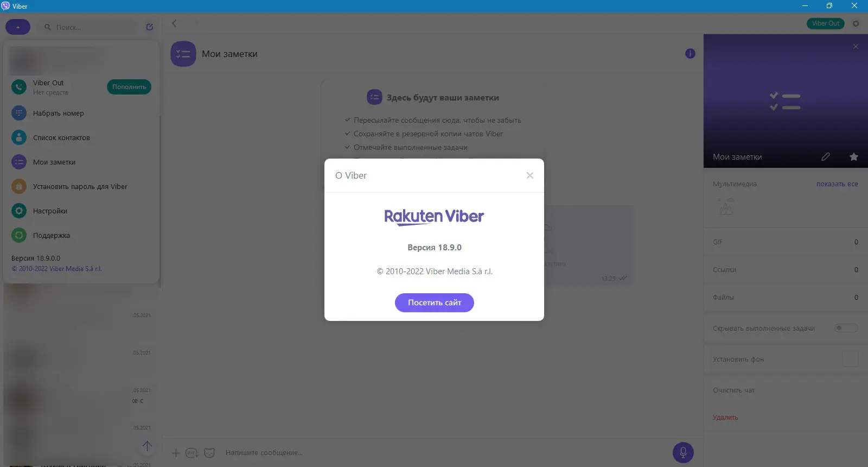Viewport: 868px width, 467px height.
Task: Click the Установить фон background swatch
Action: point(850,359)
